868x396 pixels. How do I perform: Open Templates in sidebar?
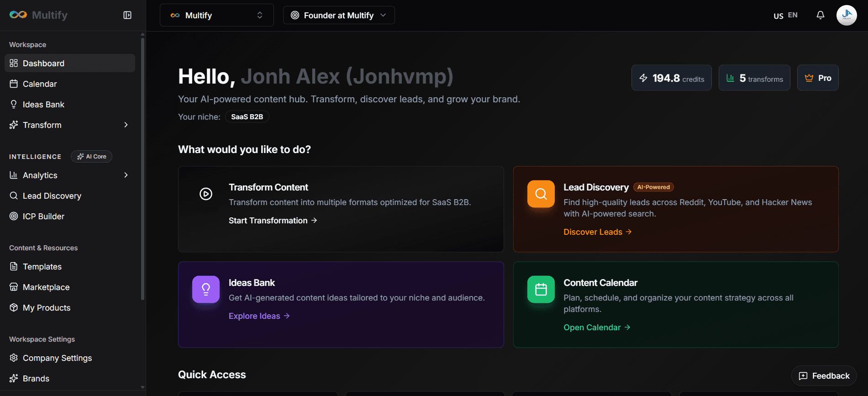point(70,266)
